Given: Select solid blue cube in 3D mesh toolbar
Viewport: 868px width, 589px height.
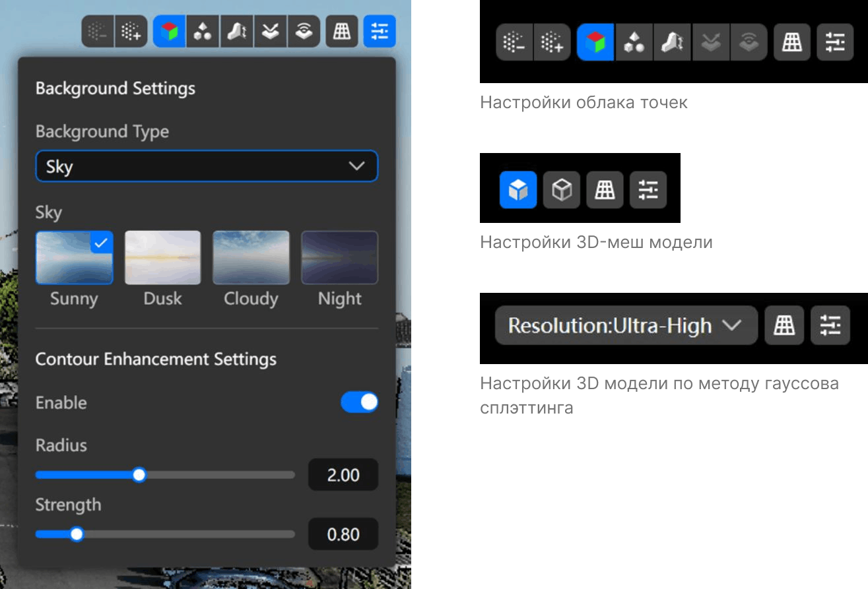Looking at the screenshot, I should click(x=518, y=190).
